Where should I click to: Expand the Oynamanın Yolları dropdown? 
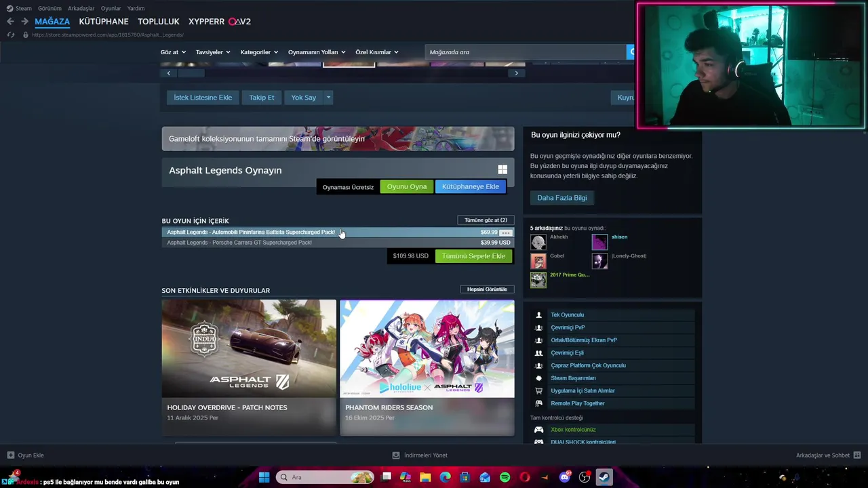[x=317, y=52]
